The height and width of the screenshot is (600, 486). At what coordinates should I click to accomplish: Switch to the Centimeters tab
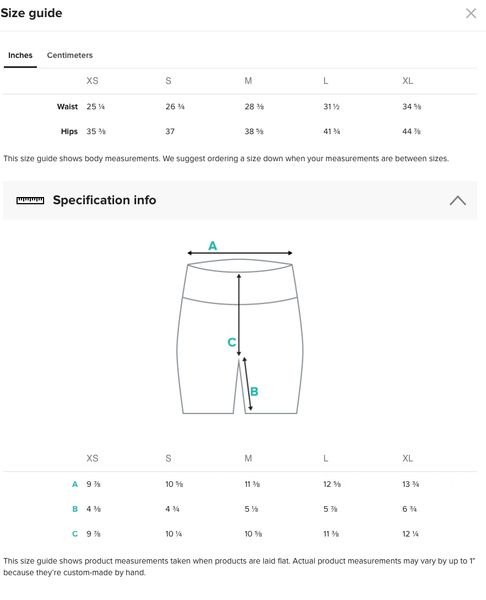pyautogui.click(x=70, y=55)
